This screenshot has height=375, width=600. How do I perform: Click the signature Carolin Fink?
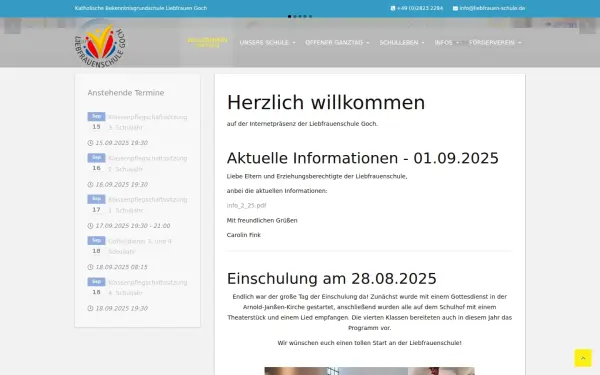(x=243, y=235)
